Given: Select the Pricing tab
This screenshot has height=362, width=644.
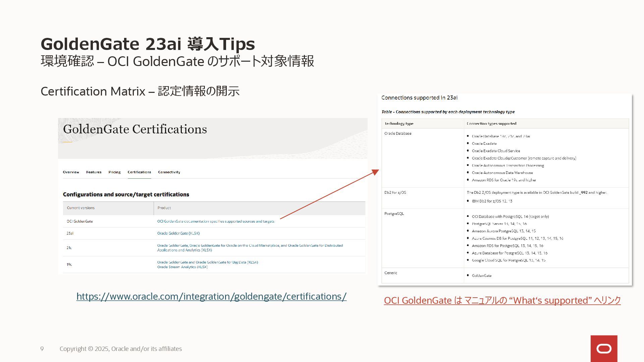Looking at the screenshot, I should click(x=114, y=172).
